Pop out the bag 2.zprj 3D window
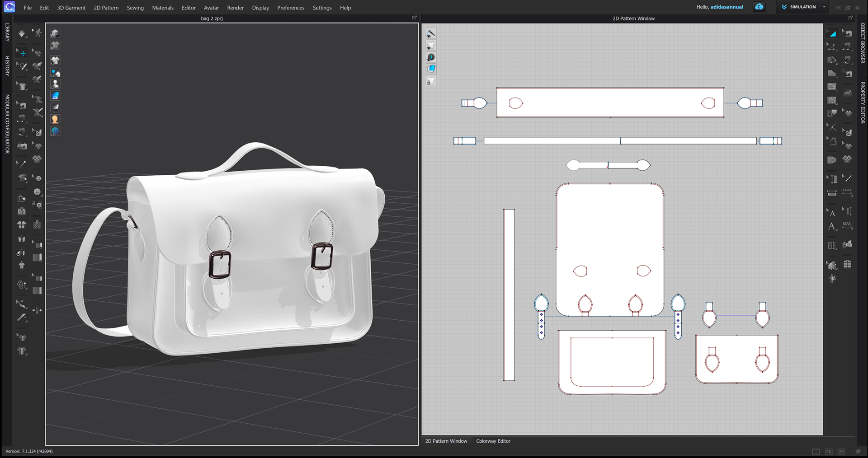Image resolution: width=868 pixels, height=458 pixels. (x=415, y=18)
